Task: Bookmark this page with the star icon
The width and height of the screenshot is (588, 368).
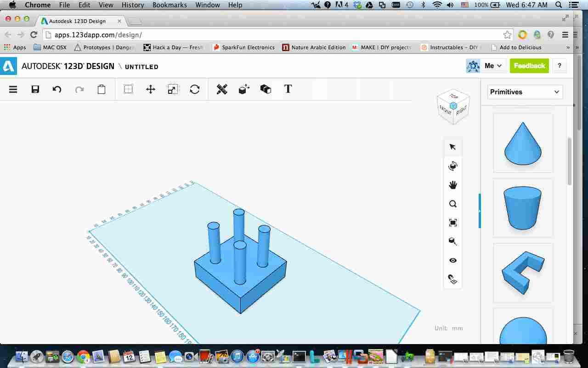Action: click(x=507, y=35)
